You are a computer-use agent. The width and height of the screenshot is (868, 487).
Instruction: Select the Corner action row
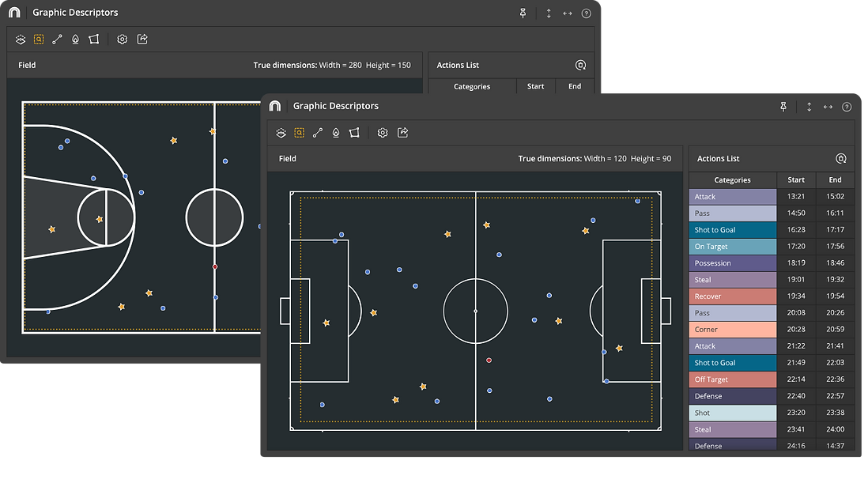pos(733,330)
